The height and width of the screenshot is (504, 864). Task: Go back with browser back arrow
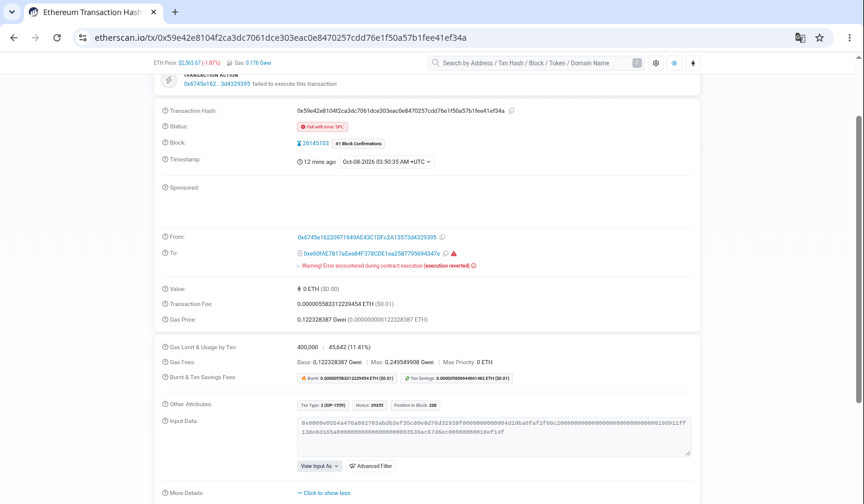[14, 38]
